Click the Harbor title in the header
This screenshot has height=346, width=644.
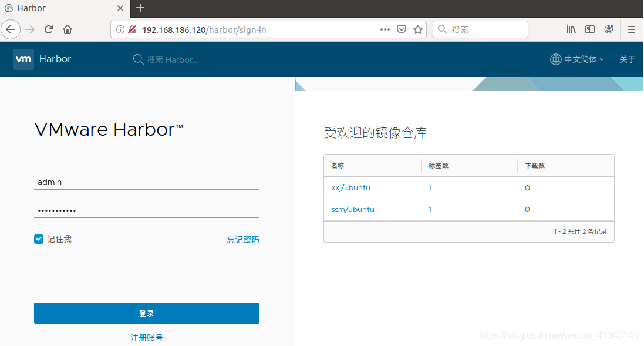tap(55, 59)
